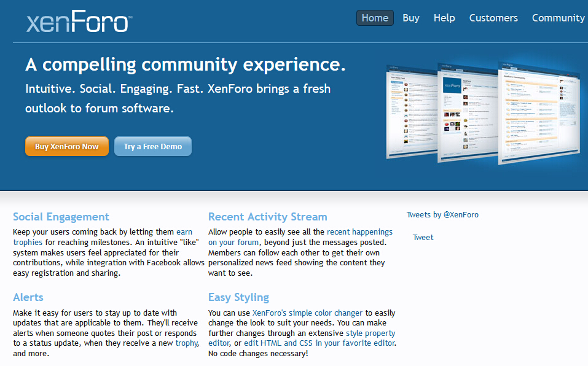The width and height of the screenshot is (588, 366).
Task: Open Tweets by @XenForo link
Action: tap(442, 215)
